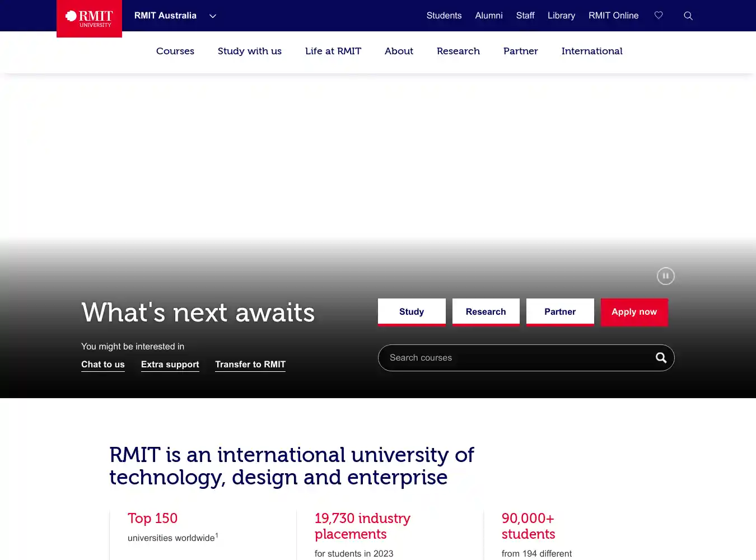Click the Study hero button

pyautogui.click(x=412, y=312)
